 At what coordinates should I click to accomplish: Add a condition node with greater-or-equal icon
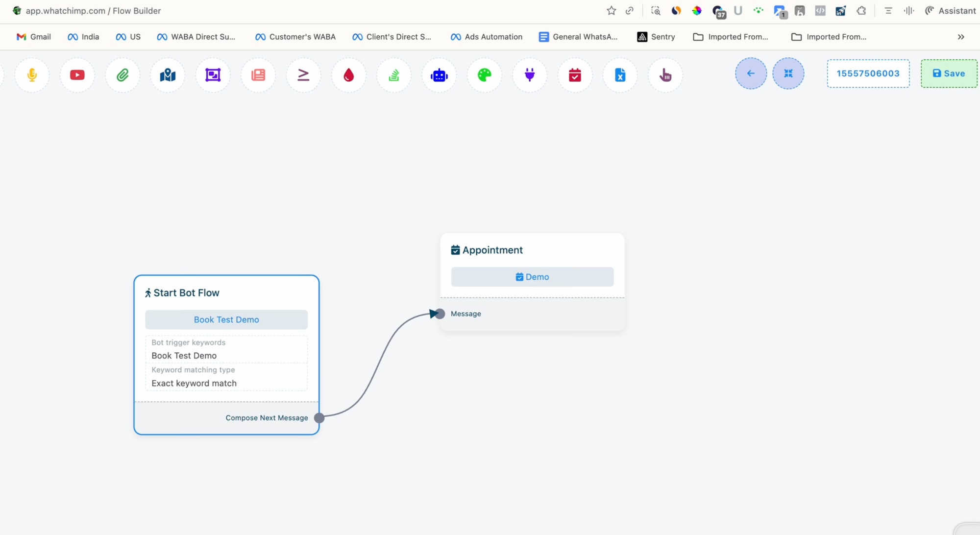coord(303,75)
